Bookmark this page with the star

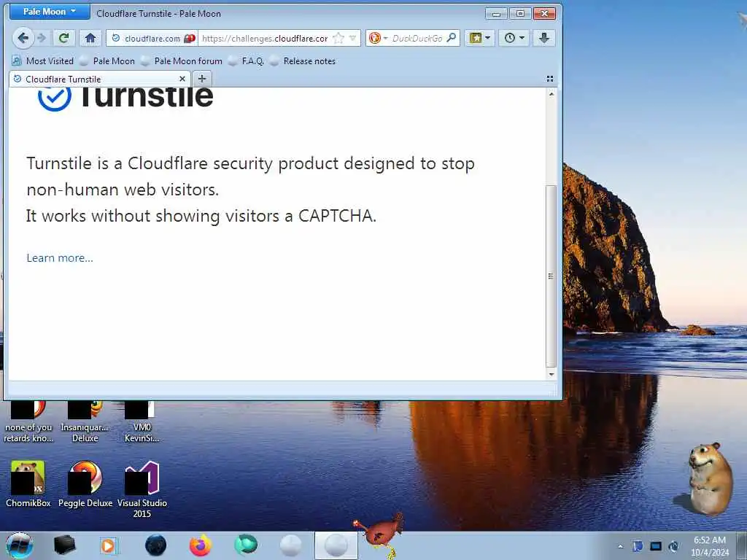pyautogui.click(x=338, y=39)
